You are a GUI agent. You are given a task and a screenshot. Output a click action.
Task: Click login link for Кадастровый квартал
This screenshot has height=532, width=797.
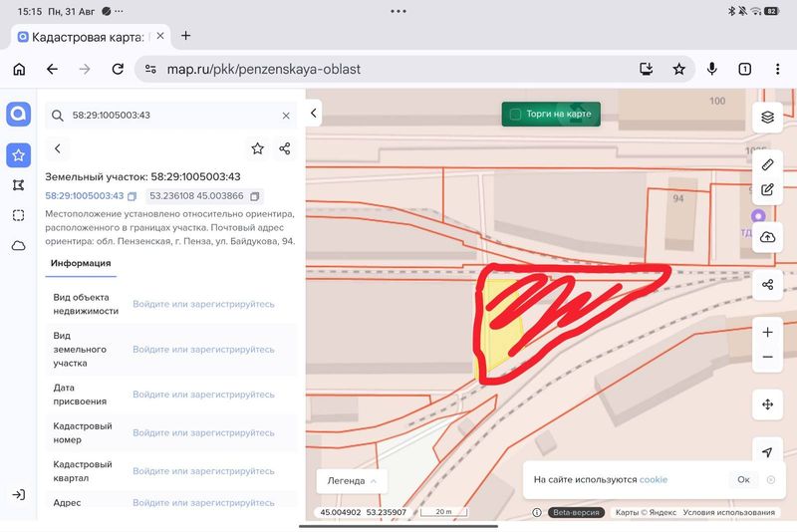pyautogui.click(x=203, y=471)
